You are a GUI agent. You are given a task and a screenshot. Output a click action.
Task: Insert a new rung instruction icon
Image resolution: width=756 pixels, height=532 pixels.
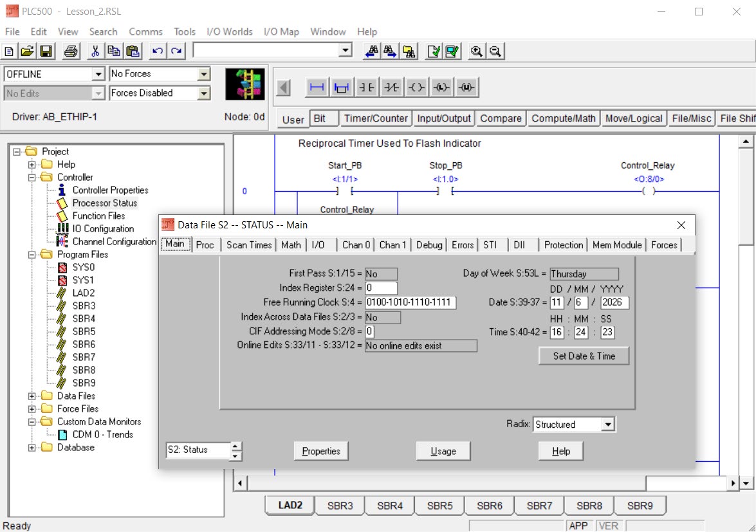click(317, 87)
